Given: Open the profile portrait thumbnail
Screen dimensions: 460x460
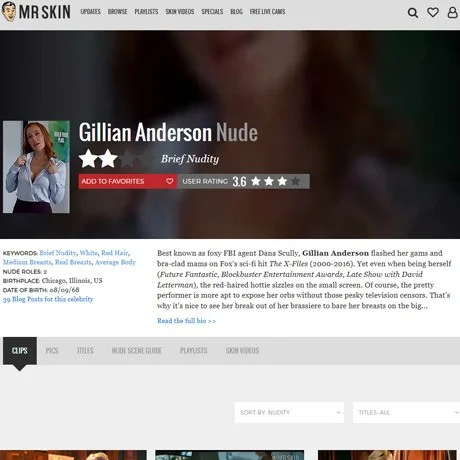Looking at the screenshot, I should pyautogui.click(x=36, y=167).
